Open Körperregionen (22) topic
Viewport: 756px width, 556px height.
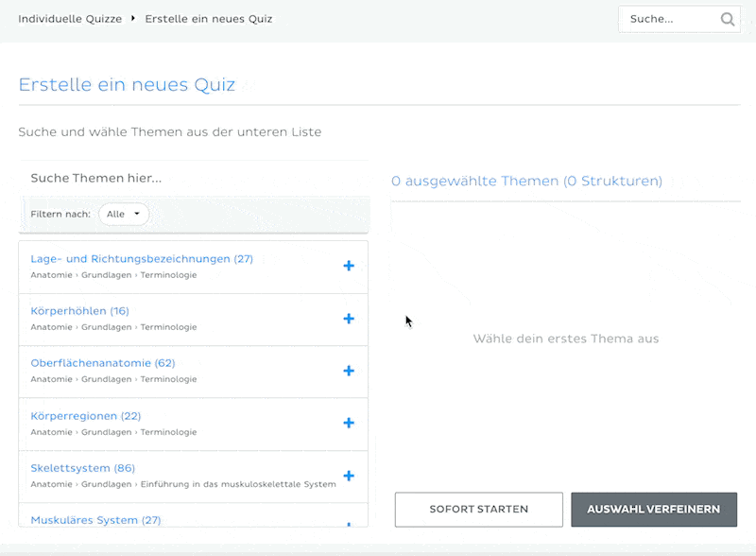tap(86, 416)
